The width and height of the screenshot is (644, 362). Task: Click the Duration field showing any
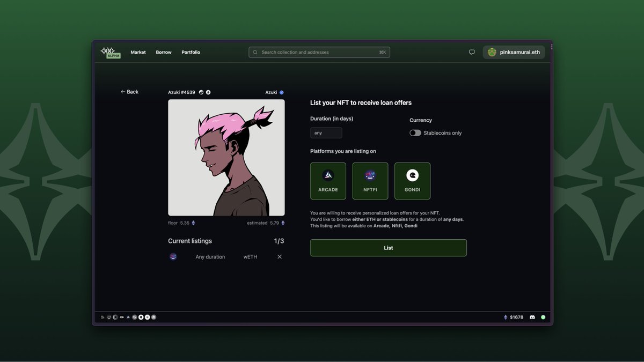[326, 133]
